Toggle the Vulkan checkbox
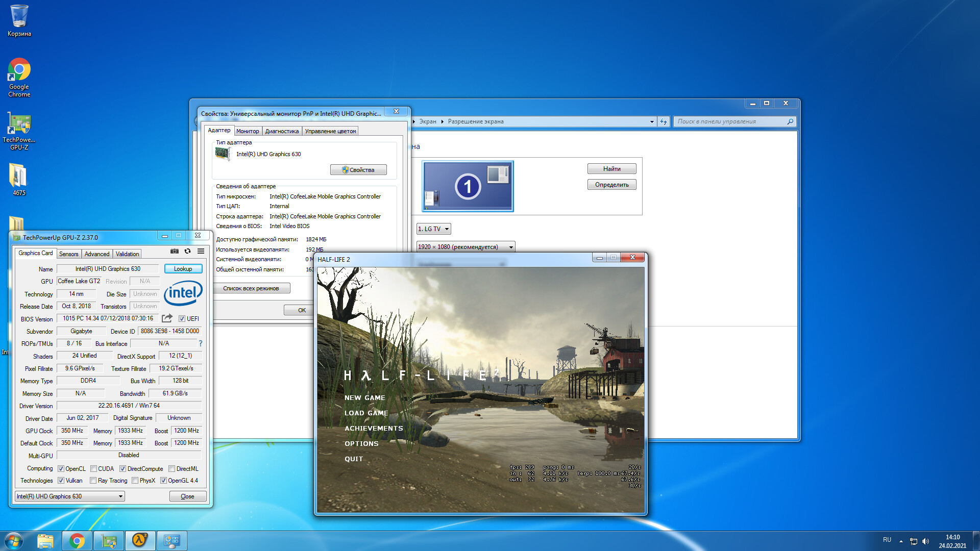The height and width of the screenshot is (551, 980). click(x=61, y=481)
